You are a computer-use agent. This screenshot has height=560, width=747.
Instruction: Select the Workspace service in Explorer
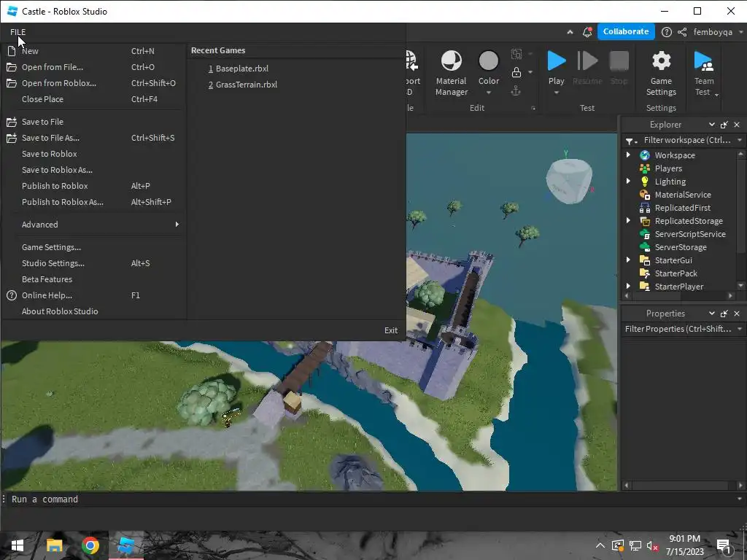tap(675, 155)
